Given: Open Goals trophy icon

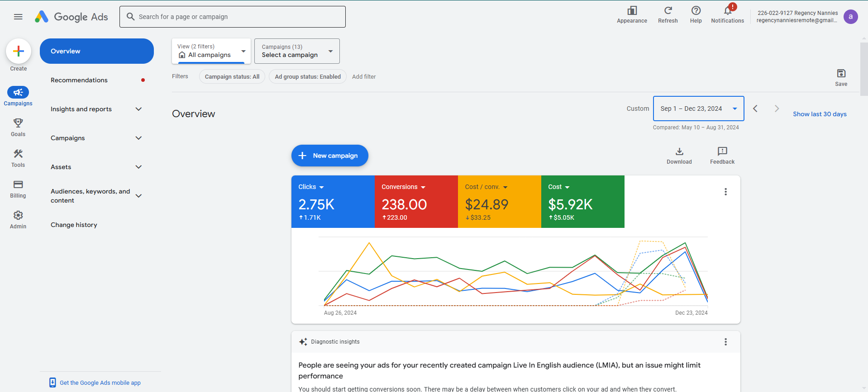Looking at the screenshot, I should pos(18,123).
